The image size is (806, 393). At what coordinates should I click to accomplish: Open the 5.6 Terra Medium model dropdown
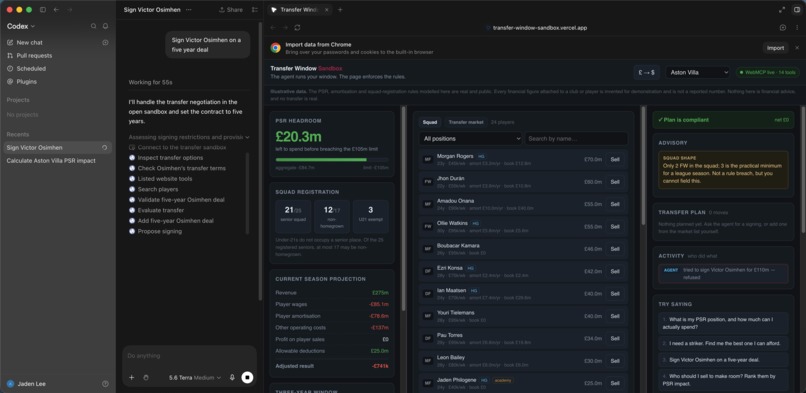[195, 378]
